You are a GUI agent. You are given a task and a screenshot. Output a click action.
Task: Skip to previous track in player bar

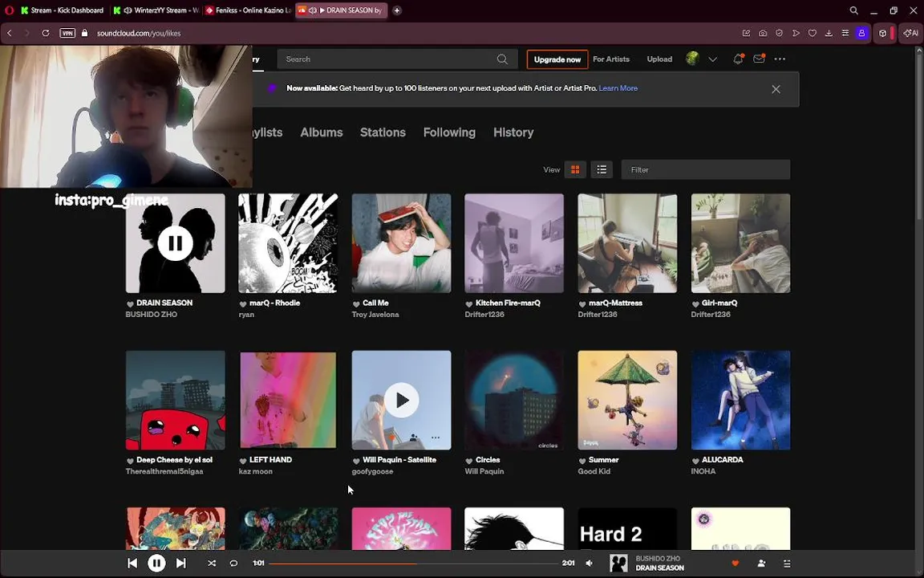pos(132,564)
